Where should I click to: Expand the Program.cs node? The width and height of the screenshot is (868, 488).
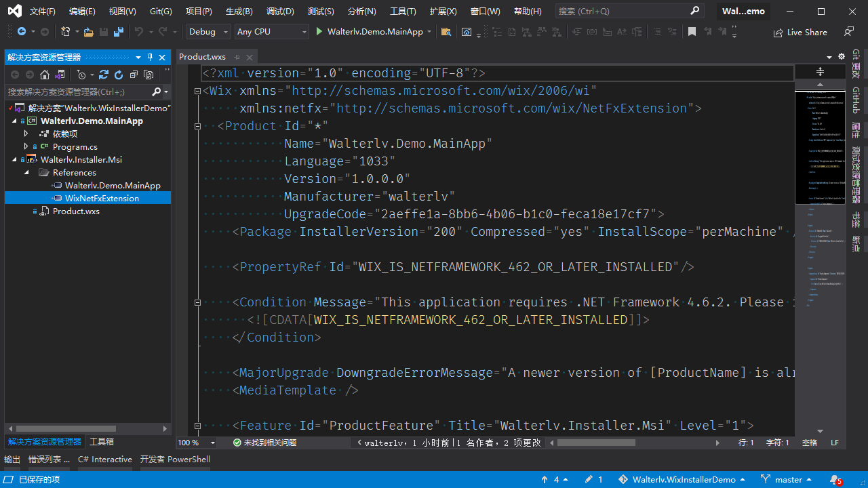26,146
